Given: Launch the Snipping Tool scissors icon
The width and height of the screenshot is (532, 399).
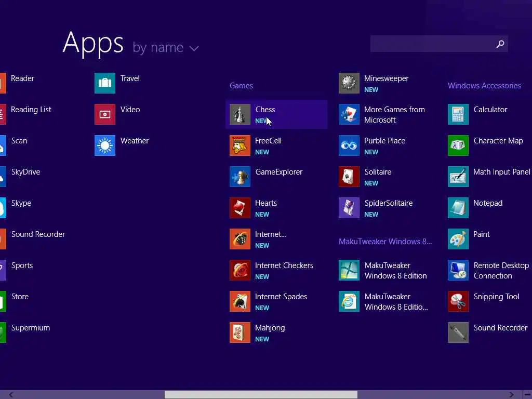Looking at the screenshot, I should (458, 302).
